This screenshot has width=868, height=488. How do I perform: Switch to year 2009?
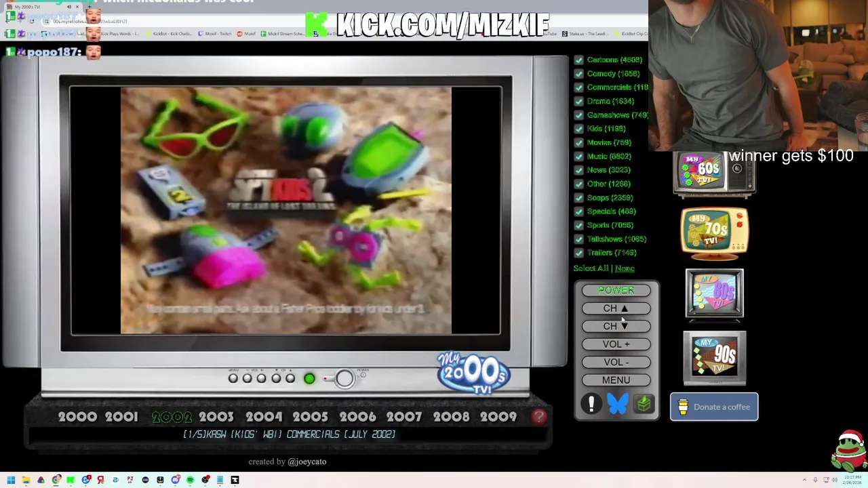click(x=498, y=417)
